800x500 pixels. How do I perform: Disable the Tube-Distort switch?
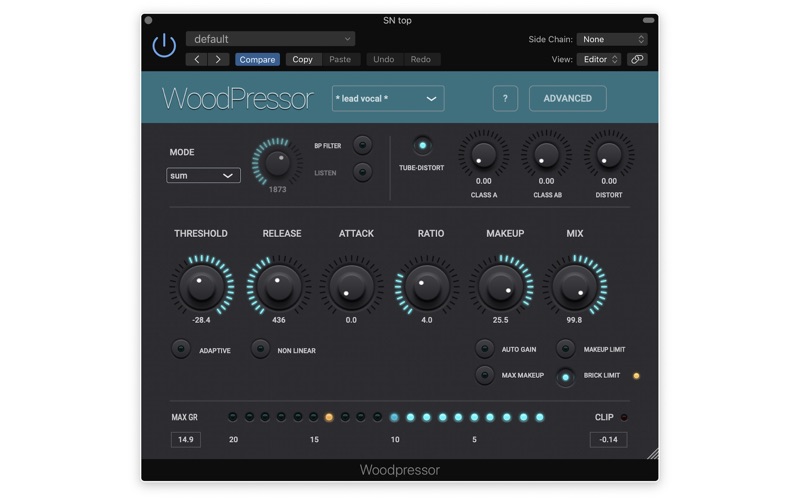[422, 146]
